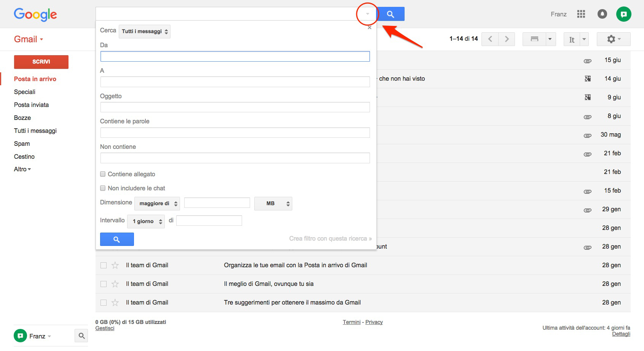Viewport: 644px width, 351px height.
Task: Click the Intervallo date field
Action: [x=209, y=220]
